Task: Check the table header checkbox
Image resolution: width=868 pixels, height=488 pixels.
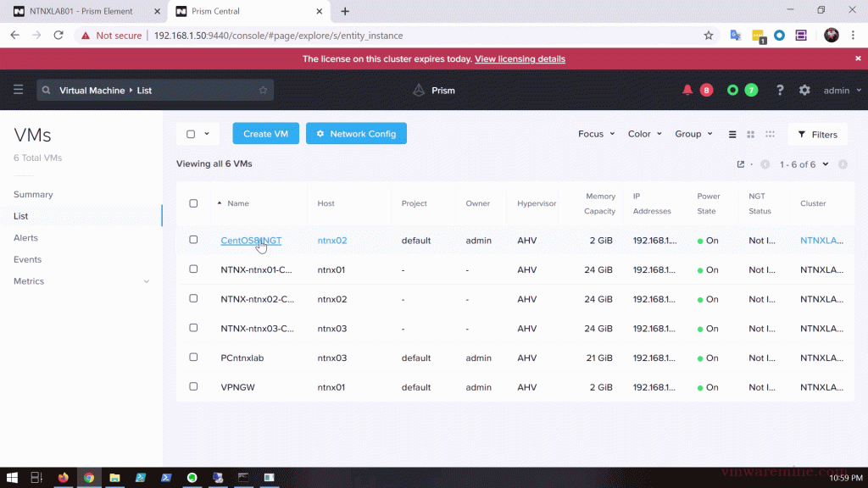Action: 193,203
